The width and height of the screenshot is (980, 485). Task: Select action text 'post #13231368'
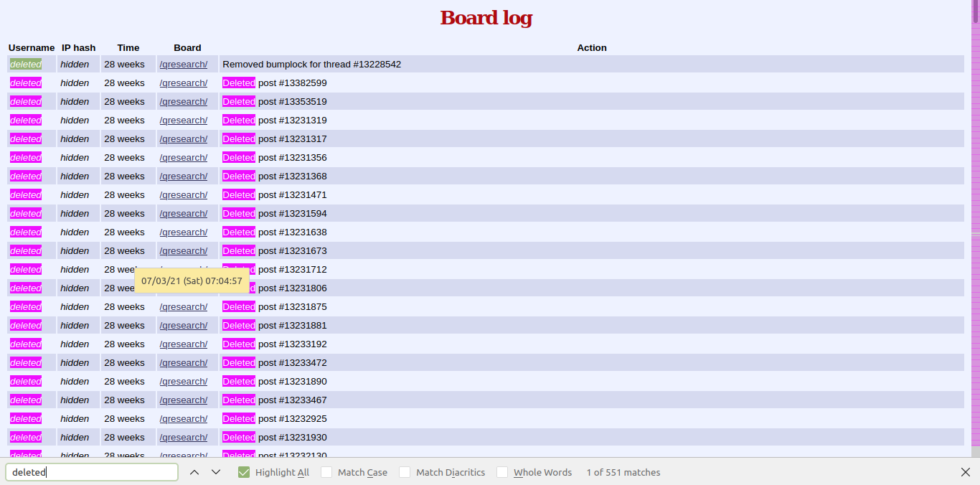click(293, 176)
